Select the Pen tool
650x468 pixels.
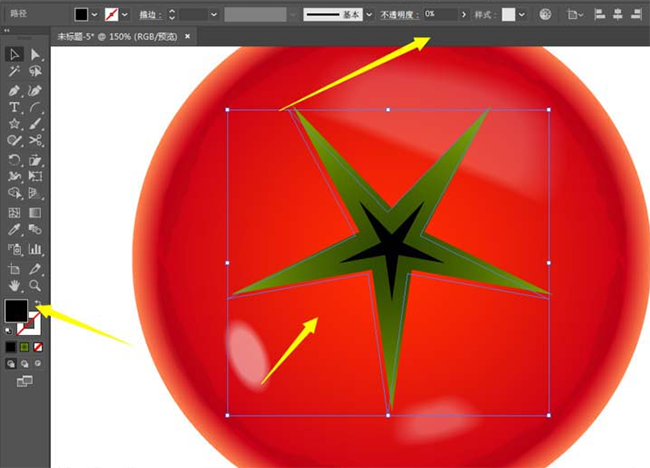coord(14,90)
